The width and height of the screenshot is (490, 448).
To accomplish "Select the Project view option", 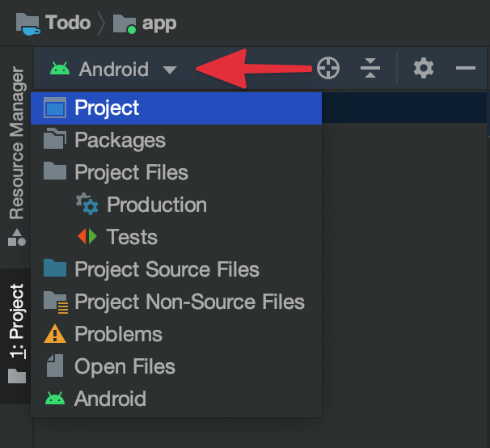I will click(176, 108).
